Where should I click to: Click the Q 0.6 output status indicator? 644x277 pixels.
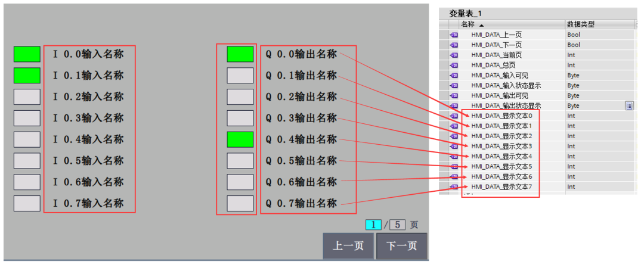pyautogui.click(x=240, y=182)
